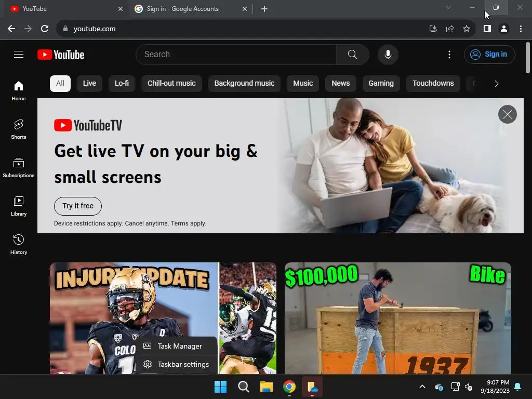This screenshot has height=399, width=532.
Task: Go to Home in sidebar
Action: pyautogui.click(x=19, y=90)
